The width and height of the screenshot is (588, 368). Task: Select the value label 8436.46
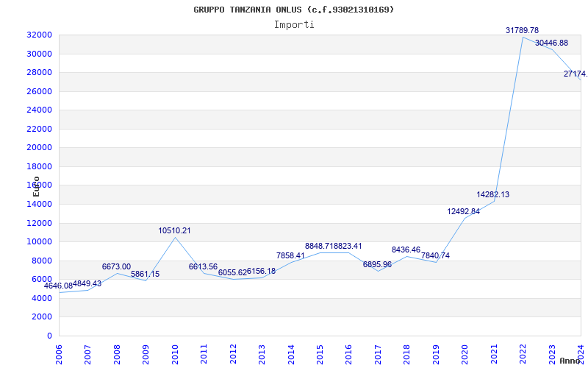click(x=406, y=250)
